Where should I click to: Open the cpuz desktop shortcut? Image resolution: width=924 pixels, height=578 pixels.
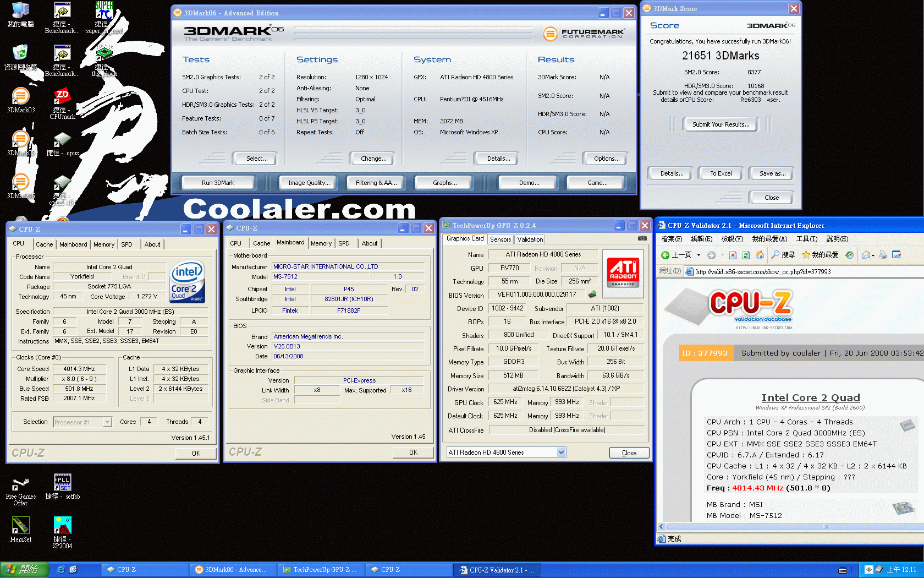pyautogui.click(x=62, y=143)
